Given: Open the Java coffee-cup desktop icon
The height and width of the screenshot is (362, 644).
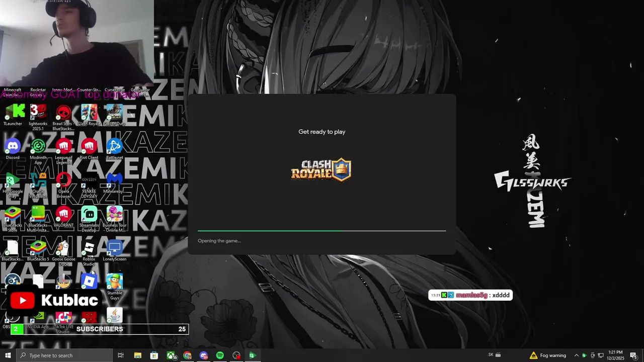Looking at the screenshot, I should pyautogui.click(x=114, y=315).
